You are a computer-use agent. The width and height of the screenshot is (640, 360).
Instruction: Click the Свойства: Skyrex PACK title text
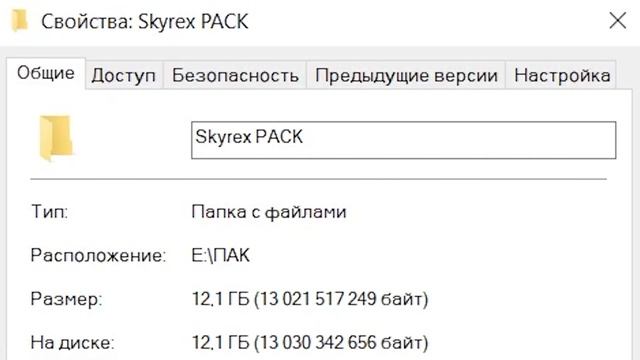click(144, 22)
